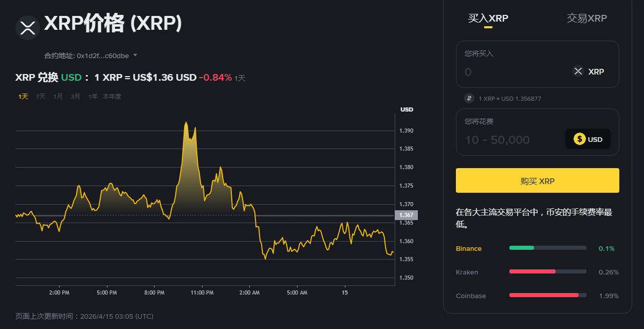
Task: Click the 5:00 AM time axis label
Action: [x=297, y=293]
